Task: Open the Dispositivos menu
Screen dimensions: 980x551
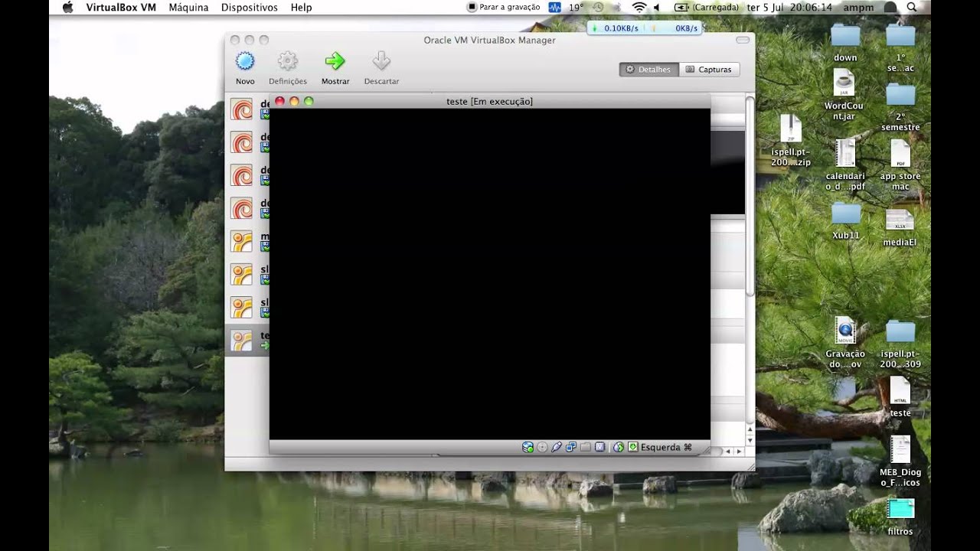Action: click(249, 7)
